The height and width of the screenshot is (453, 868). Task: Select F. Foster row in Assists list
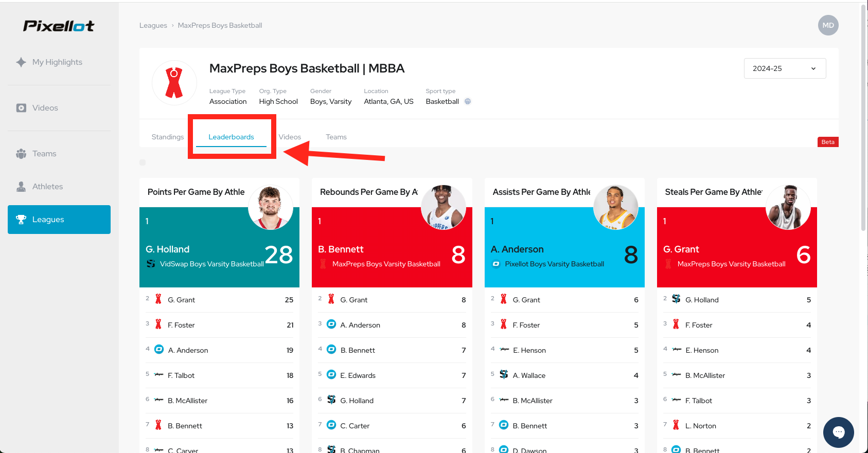click(564, 325)
